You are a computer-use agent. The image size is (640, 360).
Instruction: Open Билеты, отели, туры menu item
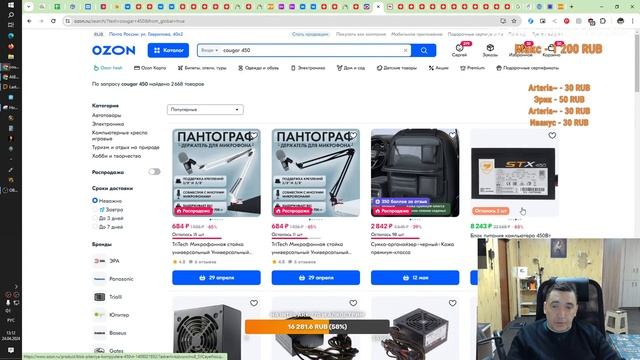click(x=202, y=68)
